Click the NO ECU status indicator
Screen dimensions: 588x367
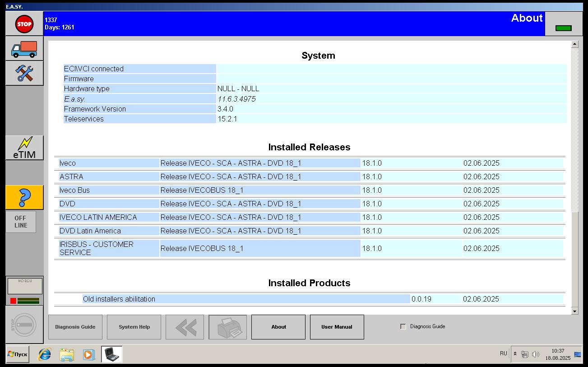click(25, 286)
